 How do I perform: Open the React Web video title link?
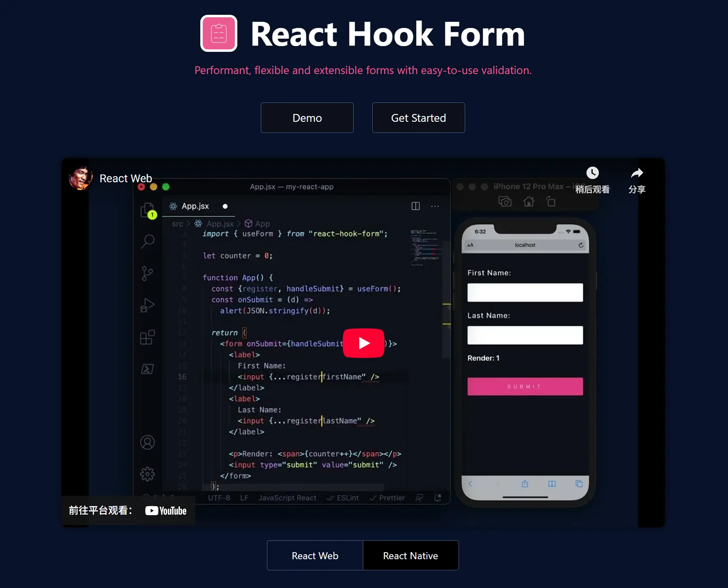tap(126, 178)
